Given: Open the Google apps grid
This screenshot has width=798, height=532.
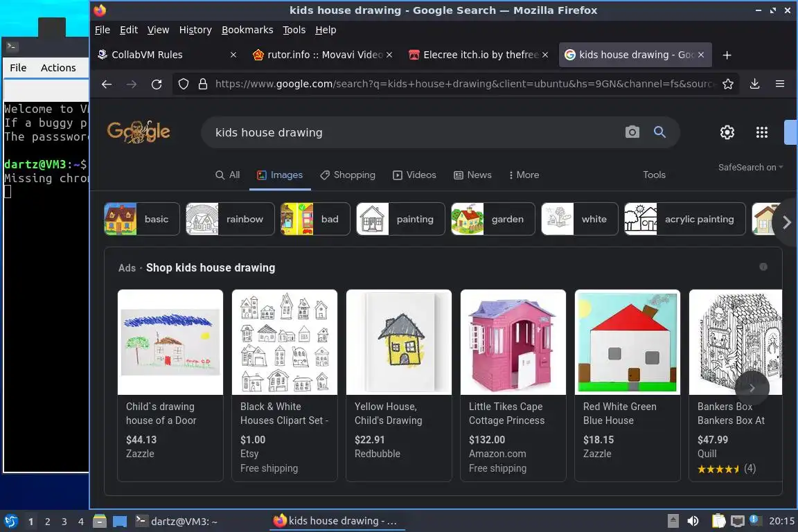Looking at the screenshot, I should pyautogui.click(x=762, y=132).
